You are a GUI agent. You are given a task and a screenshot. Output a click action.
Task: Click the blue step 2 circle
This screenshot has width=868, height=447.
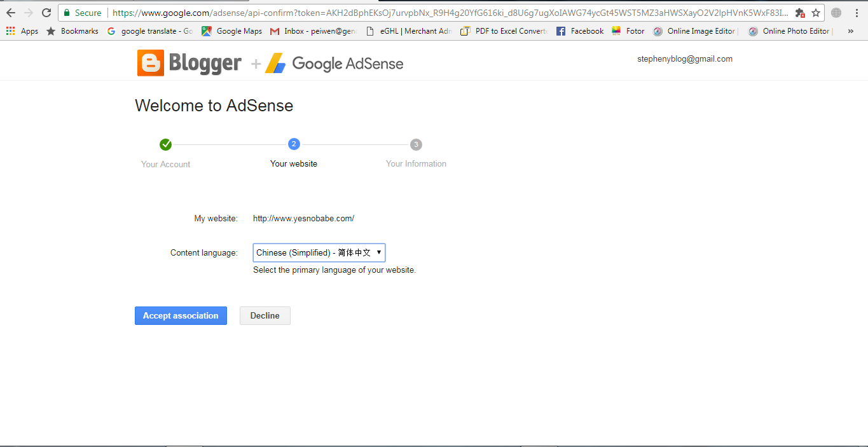point(294,144)
